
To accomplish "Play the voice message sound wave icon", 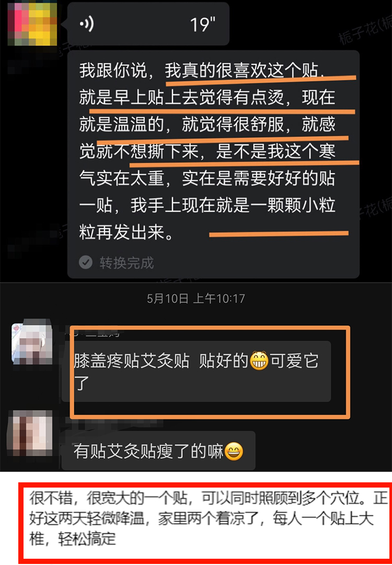I will click(x=87, y=25).
